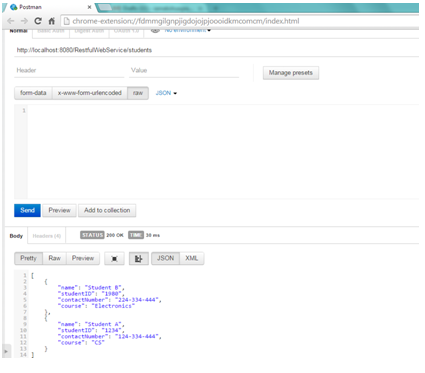Viewport: 425px width, 373px height.
Task: Click line number 1 in request editor
Action: click(x=24, y=111)
